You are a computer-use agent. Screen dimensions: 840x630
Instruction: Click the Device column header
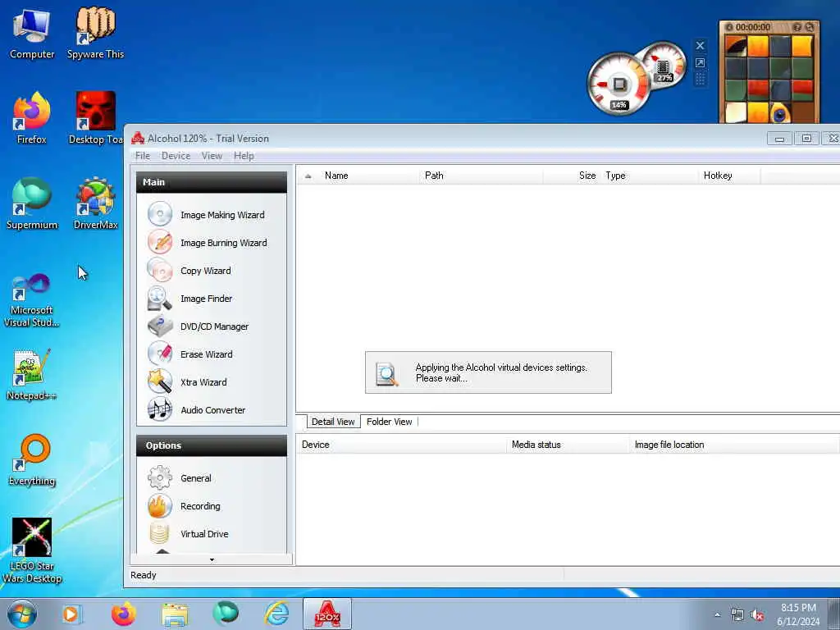pyautogui.click(x=401, y=445)
